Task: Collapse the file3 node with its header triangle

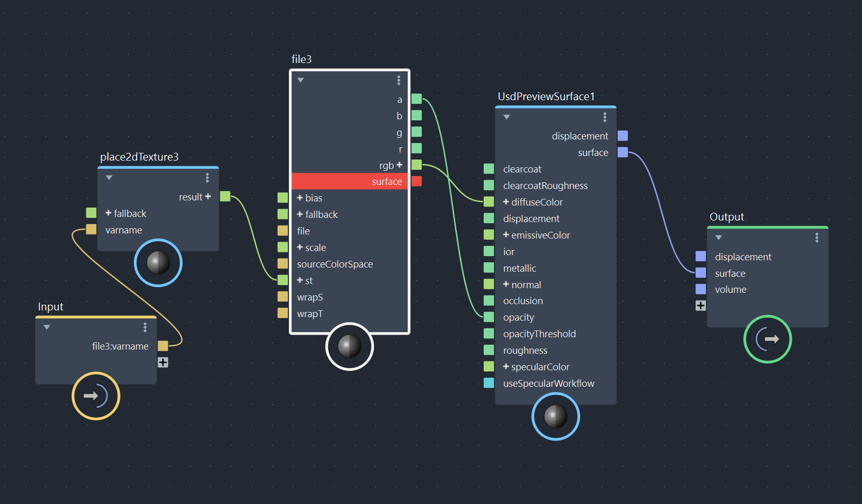Action: click(300, 80)
